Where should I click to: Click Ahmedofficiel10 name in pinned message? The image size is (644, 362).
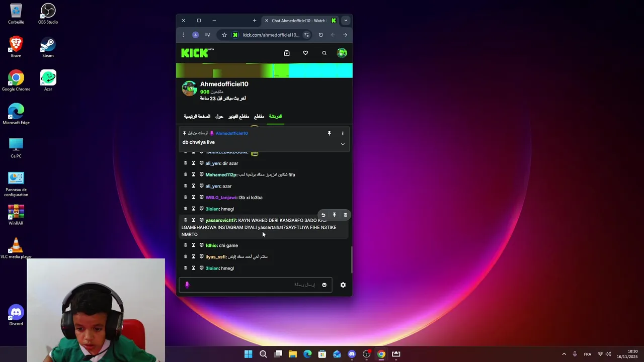click(231, 133)
